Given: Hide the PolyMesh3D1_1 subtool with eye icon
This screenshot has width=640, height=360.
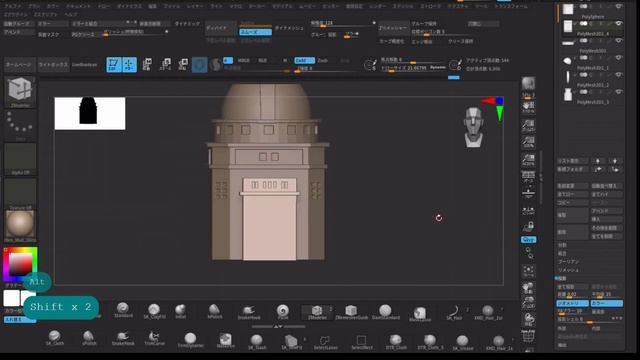Looking at the screenshot, I should click(x=619, y=58).
